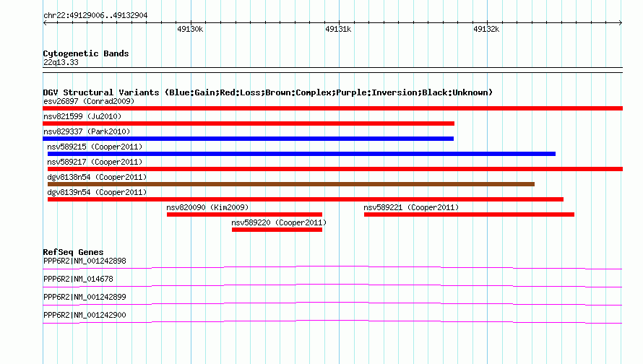Click the 49132k ruler tick label

click(x=486, y=29)
